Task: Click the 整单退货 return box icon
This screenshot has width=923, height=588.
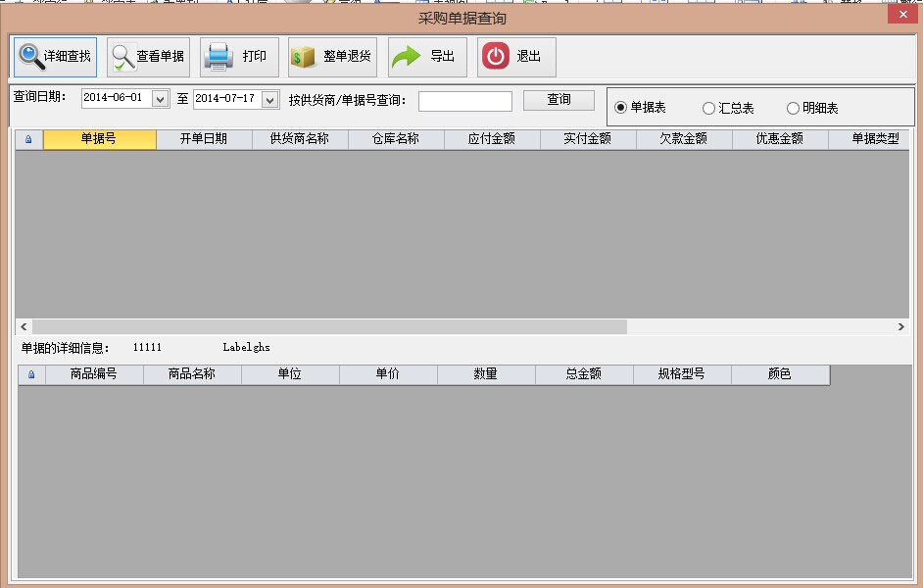Action: pos(304,57)
